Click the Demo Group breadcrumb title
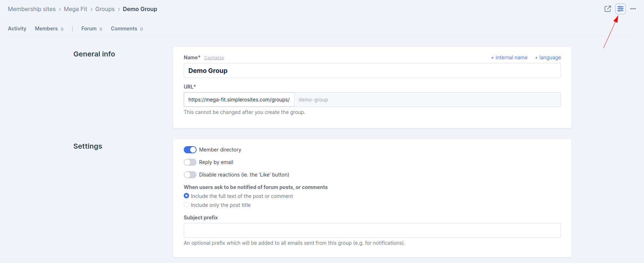Viewport: 644px width, 263px height. click(140, 9)
